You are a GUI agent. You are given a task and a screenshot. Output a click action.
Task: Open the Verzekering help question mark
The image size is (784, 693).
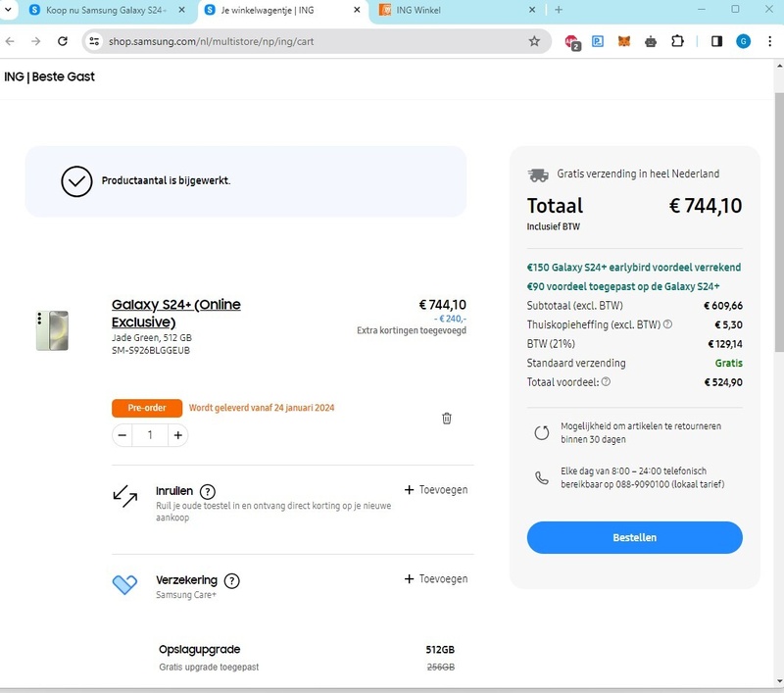231,581
